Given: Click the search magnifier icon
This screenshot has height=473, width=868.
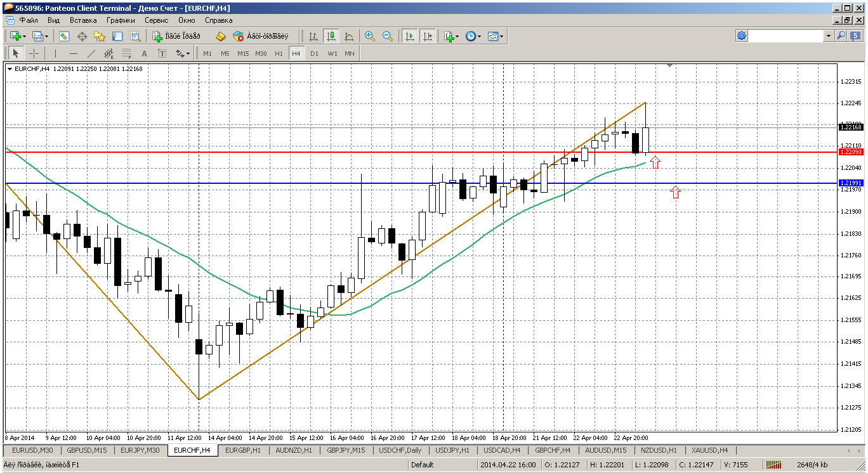Looking at the screenshot, I should coord(841,36).
